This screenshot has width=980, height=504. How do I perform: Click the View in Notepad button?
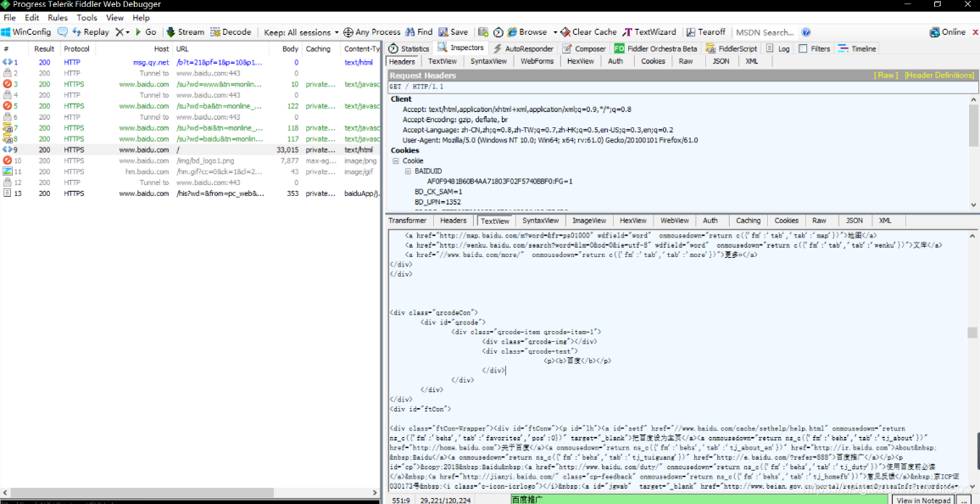pos(924,501)
